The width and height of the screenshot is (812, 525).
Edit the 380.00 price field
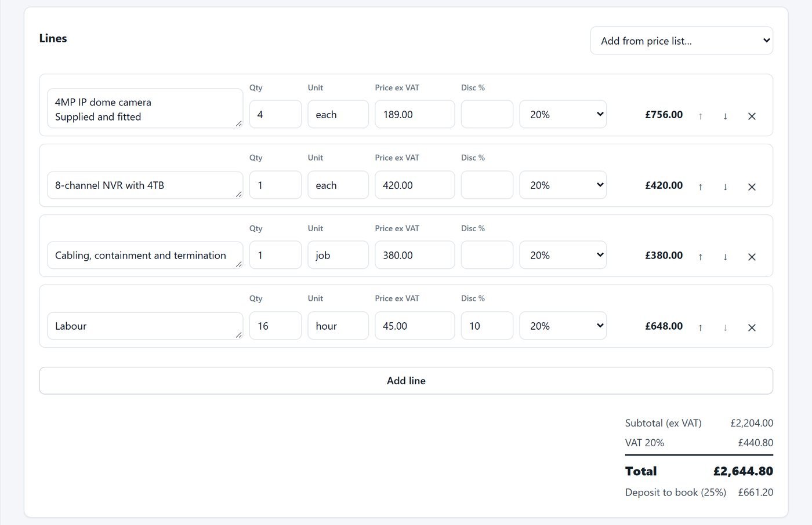(415, 255)
